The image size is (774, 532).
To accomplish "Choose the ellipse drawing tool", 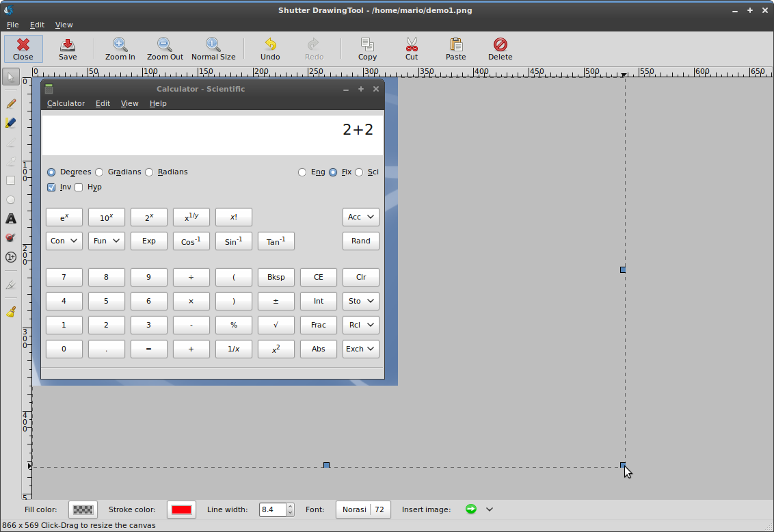I will 10,200.
